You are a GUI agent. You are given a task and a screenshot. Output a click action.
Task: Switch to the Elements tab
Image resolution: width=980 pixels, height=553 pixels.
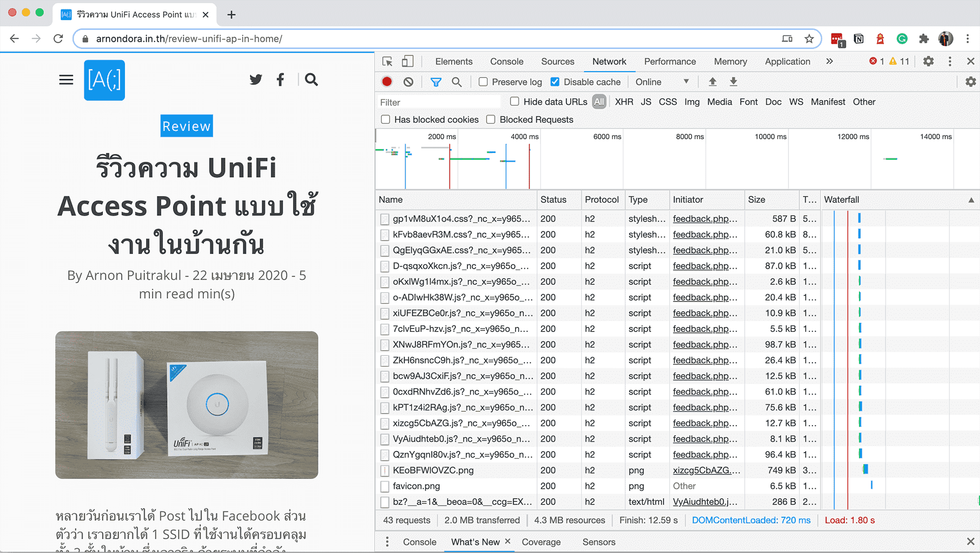[x=454, y=61]
